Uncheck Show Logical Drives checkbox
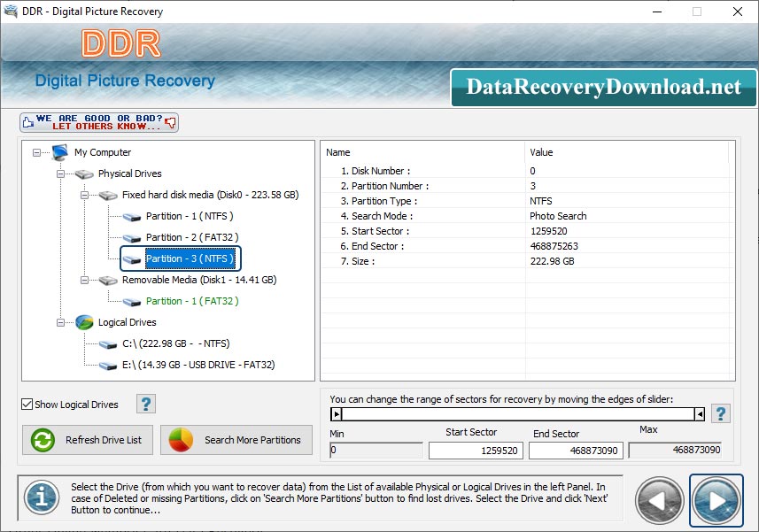This screenshot has width=759, height=532. (x=27, y=405)
